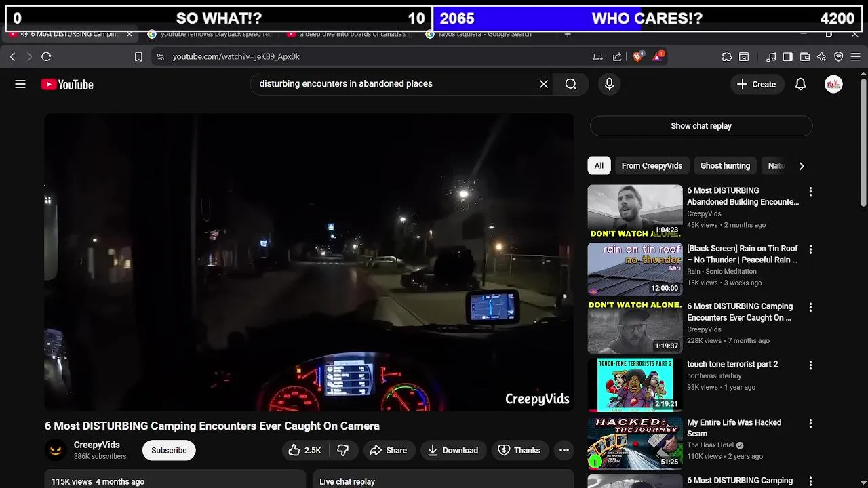Switch to the rayos taquiera Google Search tab
The image size is (868, 488).
[486, 34]
